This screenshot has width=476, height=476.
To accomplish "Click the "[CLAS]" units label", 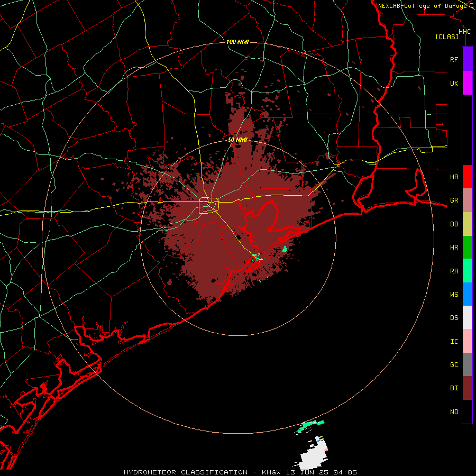I will click(x=447, y=37).
